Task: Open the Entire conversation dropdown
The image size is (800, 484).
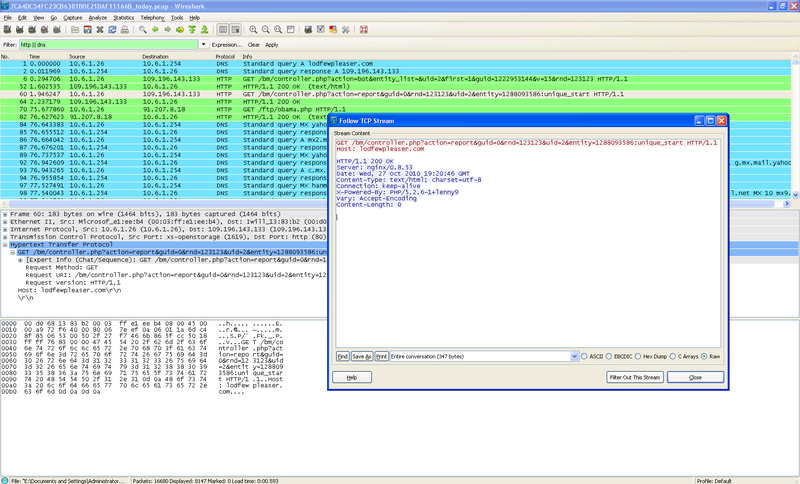Action: click(574, 357)
